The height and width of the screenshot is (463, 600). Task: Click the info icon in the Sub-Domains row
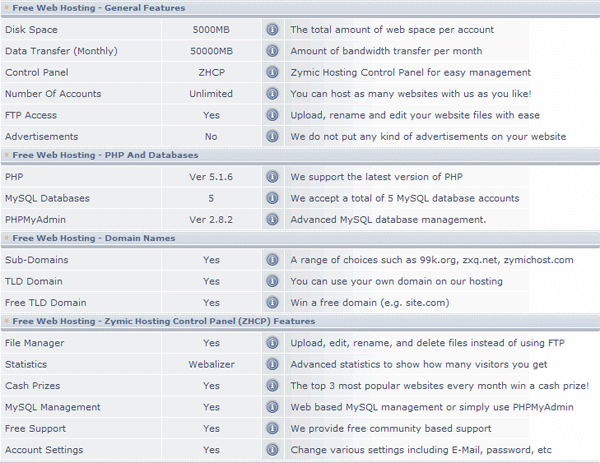pos(272,260)
